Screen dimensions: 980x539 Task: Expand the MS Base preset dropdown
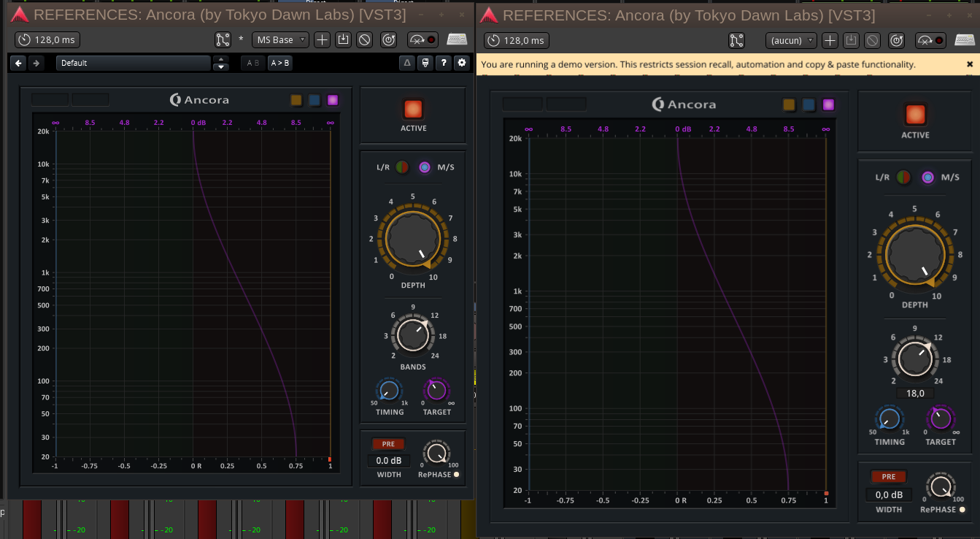point(280,40)
